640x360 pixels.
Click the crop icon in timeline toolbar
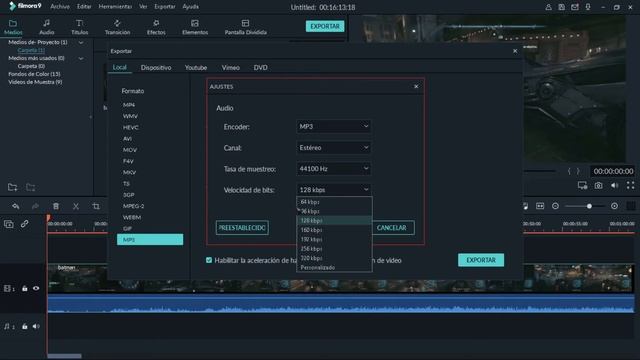click(96, 206)
